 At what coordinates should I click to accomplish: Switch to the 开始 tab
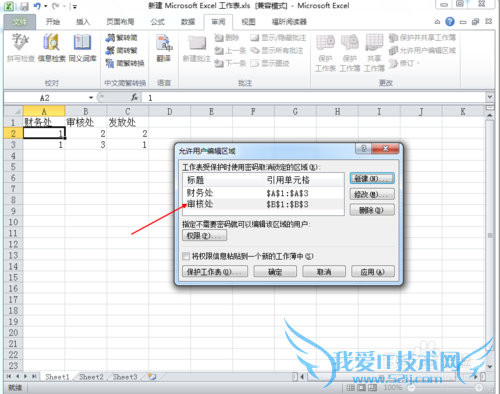[53, 22]
